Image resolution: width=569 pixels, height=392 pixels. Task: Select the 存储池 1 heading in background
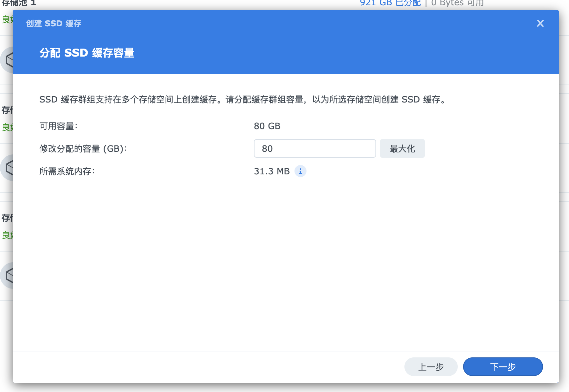(19, 3)
